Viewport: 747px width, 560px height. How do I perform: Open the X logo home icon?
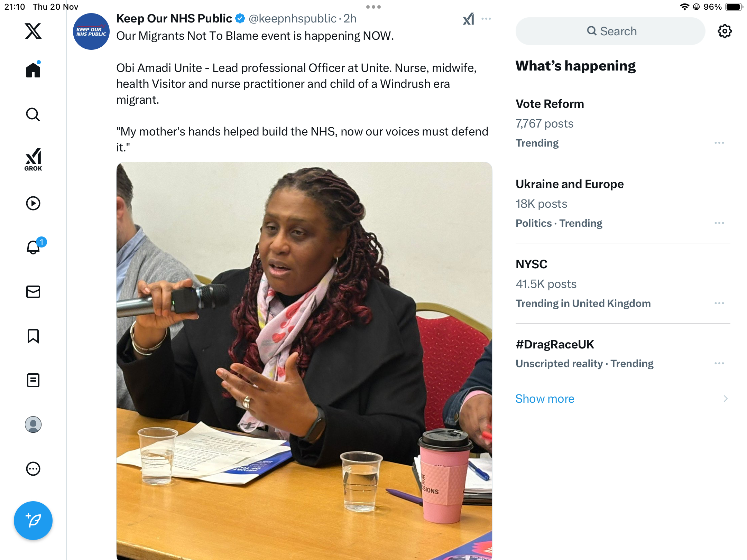pos(33,31)
